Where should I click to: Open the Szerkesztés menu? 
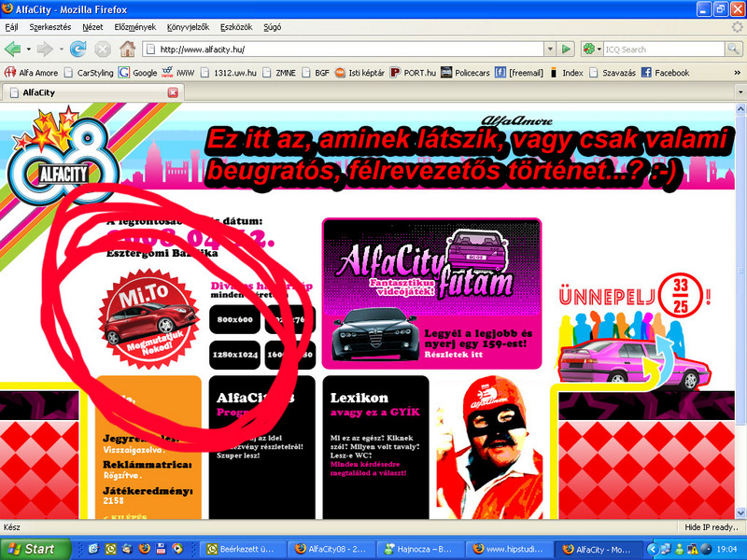point(50,27)
